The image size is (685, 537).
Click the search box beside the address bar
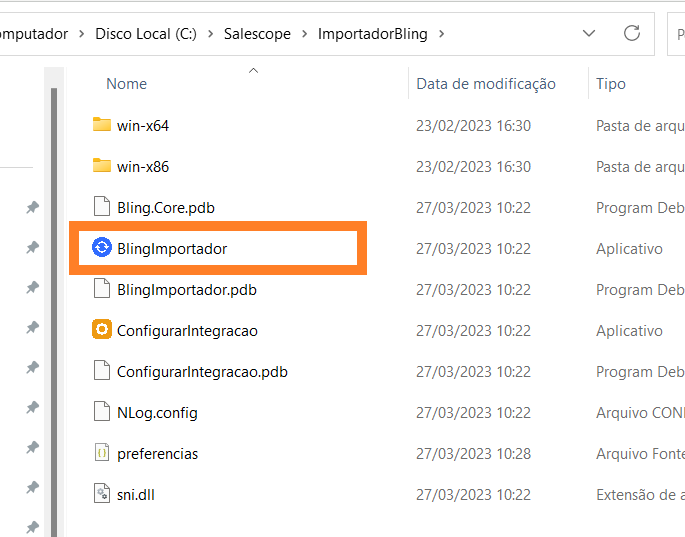coord(676,34)
